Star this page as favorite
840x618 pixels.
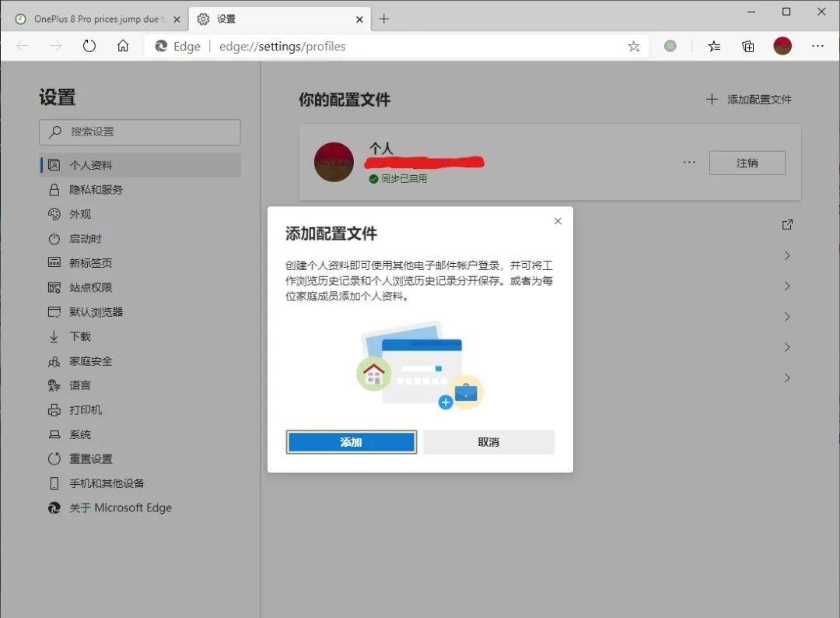634,46
